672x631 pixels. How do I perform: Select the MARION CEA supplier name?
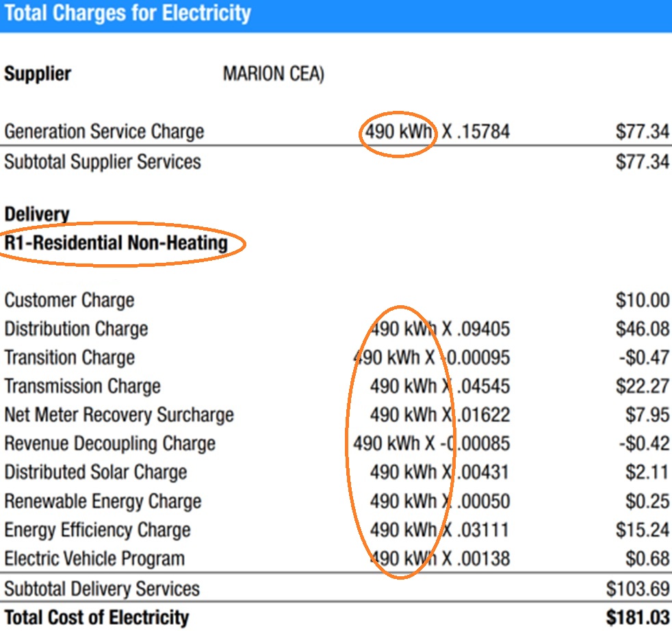pyautogui.click(x=273, y=74)
